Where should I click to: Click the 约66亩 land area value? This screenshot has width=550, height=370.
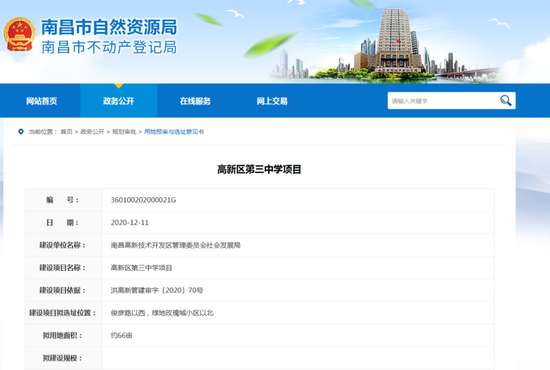point(121,336)
